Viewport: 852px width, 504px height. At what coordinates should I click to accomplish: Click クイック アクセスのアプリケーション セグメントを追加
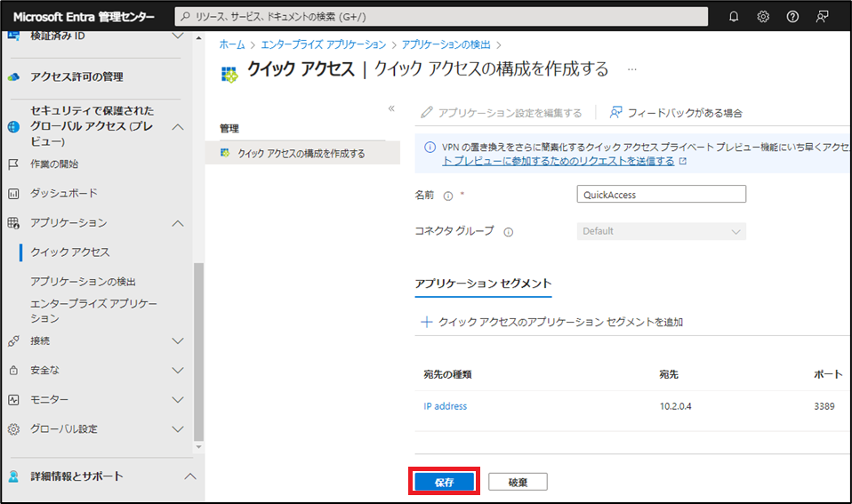point(552,322)
